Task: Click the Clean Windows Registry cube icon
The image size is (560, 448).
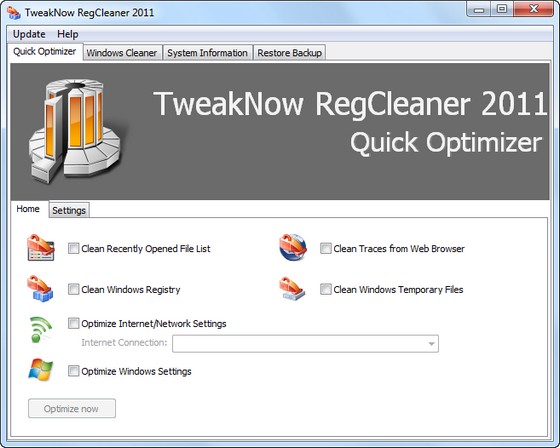Action: point(40,289)
